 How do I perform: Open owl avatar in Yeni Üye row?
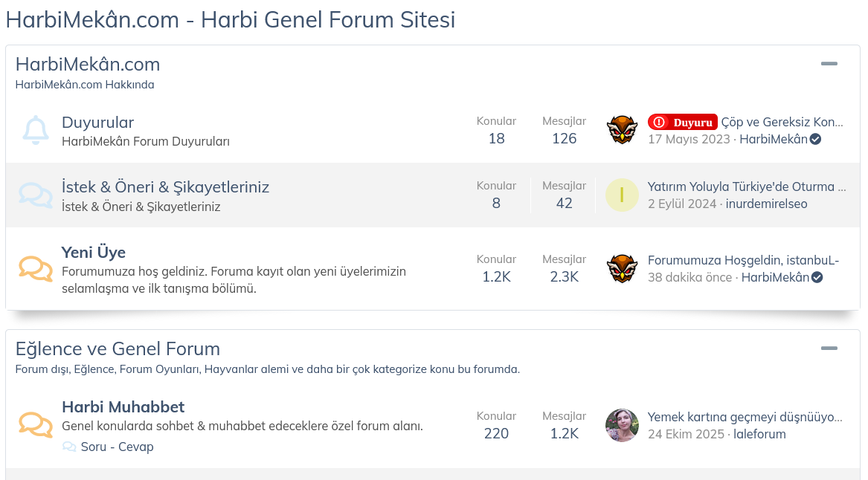[x=622, y=268]
